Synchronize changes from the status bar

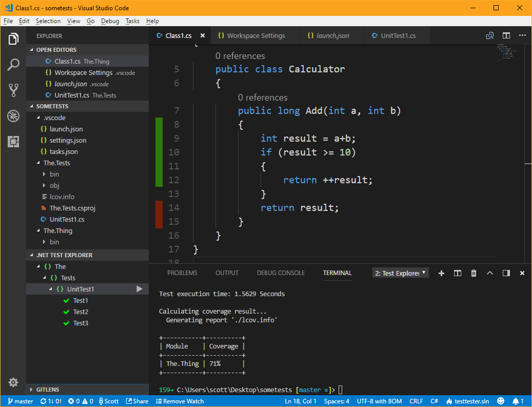(x=51, y=401)
